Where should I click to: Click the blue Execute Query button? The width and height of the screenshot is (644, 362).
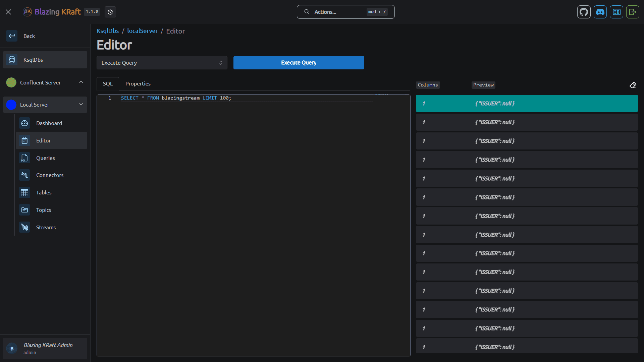[299, 63]
